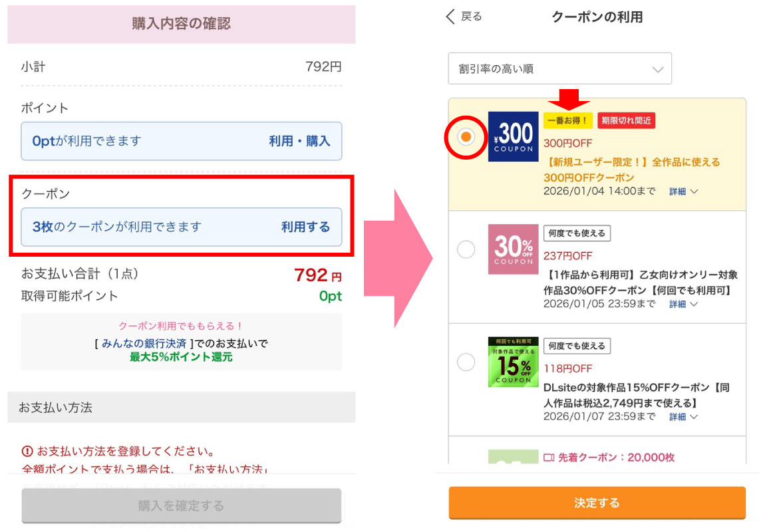
Task: Click the 300 yen coupon image
Action: [x=513, y=136]
